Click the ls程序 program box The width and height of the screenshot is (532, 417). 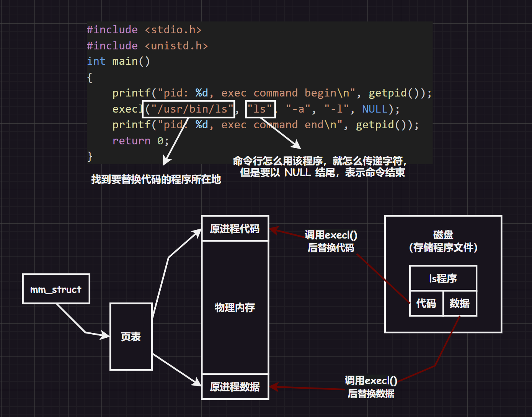point(443,278)
